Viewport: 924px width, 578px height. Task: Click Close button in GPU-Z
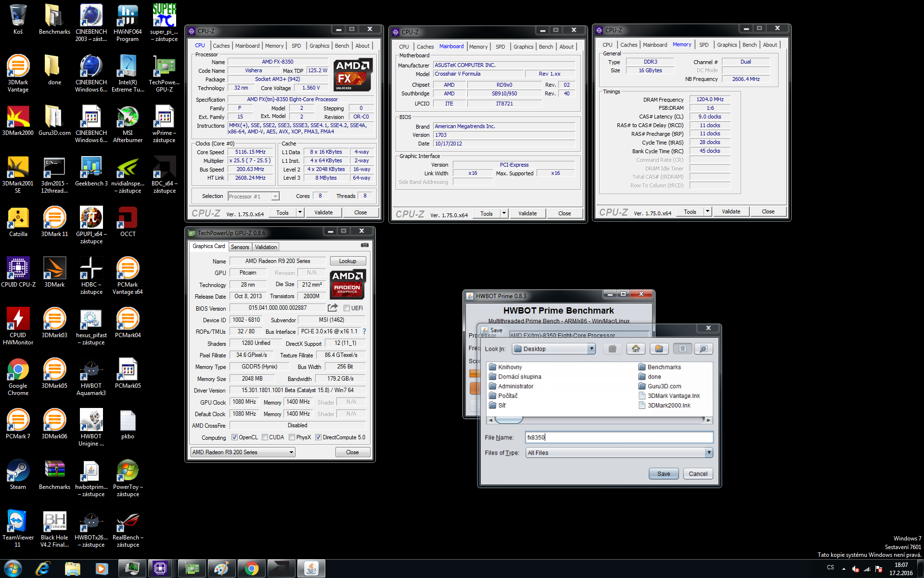click(x=352, y=452)
